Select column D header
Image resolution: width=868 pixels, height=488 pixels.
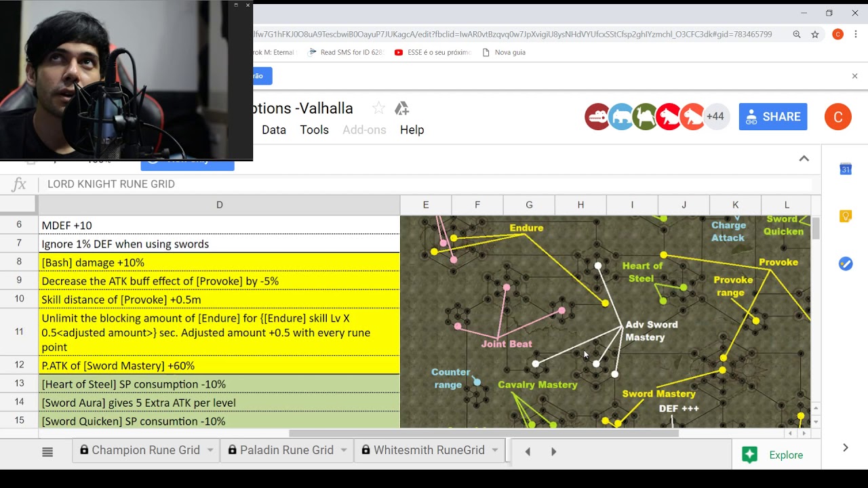tap(219, 205)
